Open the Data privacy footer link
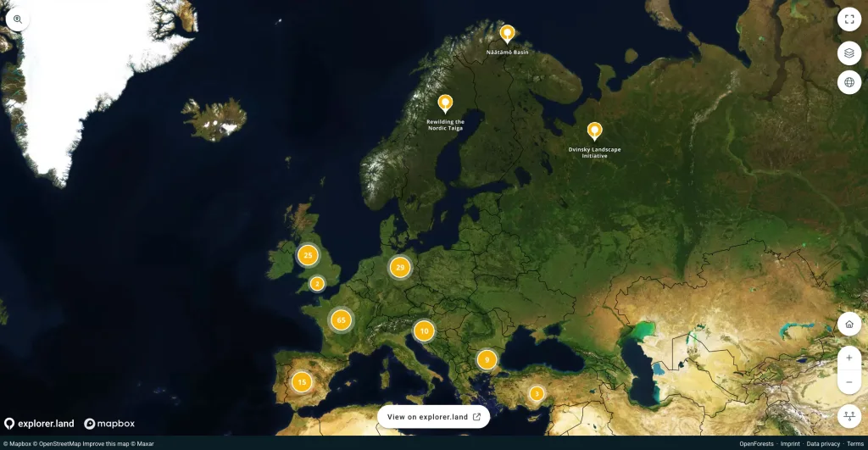 [x=823, y=443]
